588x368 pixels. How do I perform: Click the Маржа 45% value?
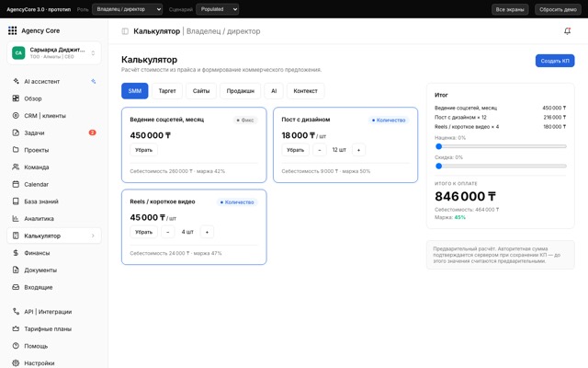point(459,217)
